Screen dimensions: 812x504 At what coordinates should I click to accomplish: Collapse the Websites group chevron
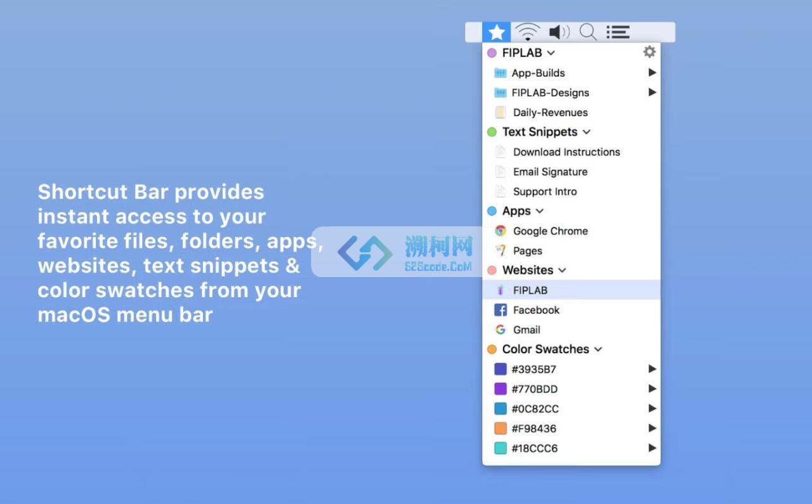point(562,270)
